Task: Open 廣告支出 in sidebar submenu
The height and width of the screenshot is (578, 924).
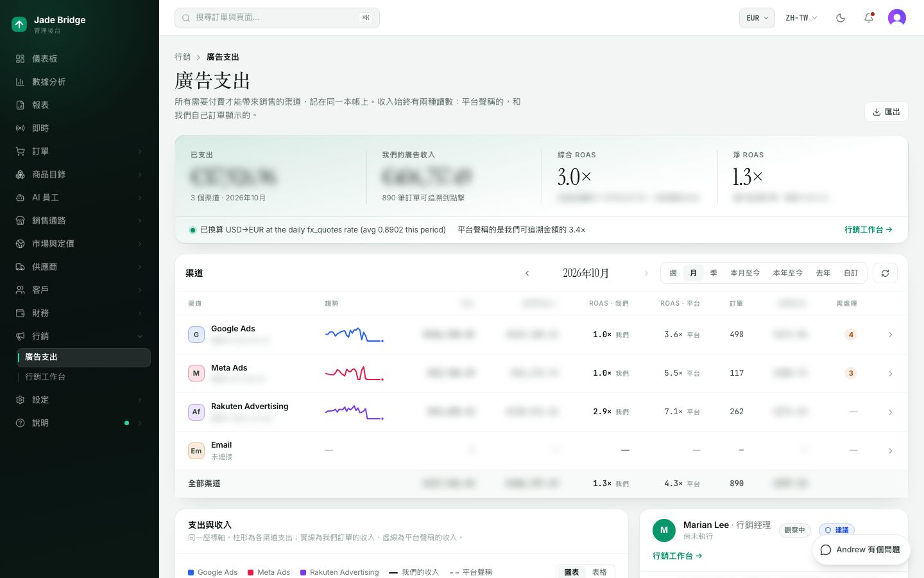Action: point(84,357)
